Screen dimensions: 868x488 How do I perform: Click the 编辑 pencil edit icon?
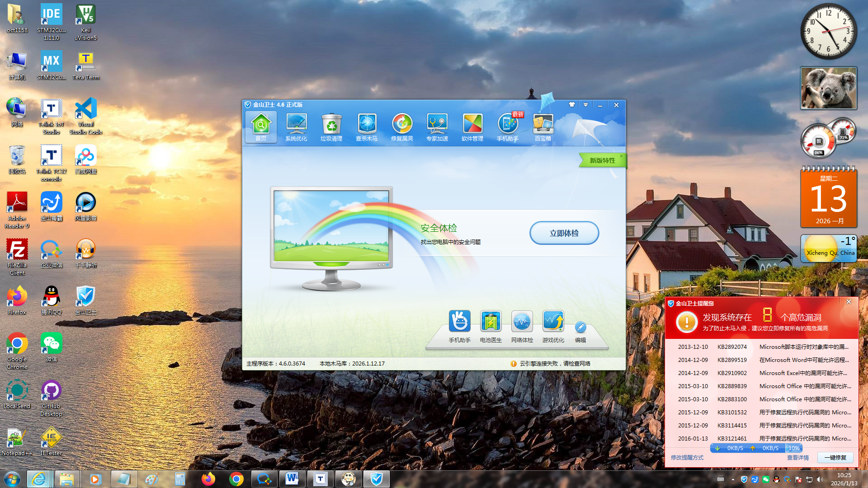click(x=580, y=328)
